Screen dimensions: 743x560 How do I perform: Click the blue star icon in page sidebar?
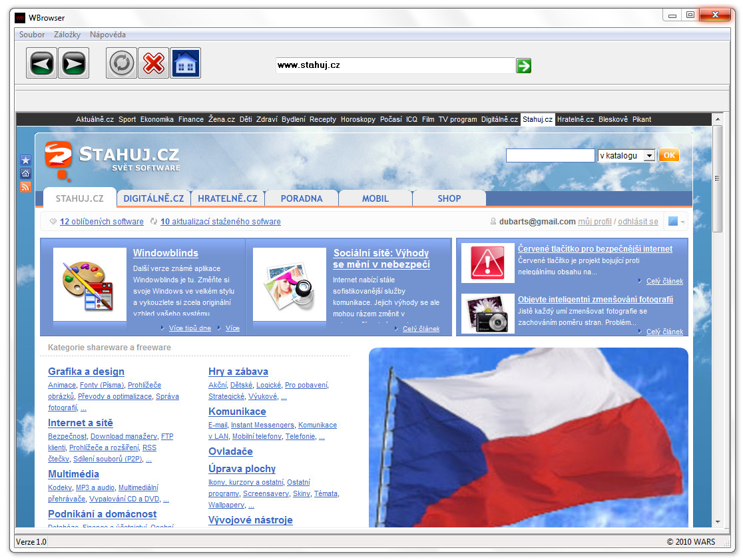click(25, 160)
